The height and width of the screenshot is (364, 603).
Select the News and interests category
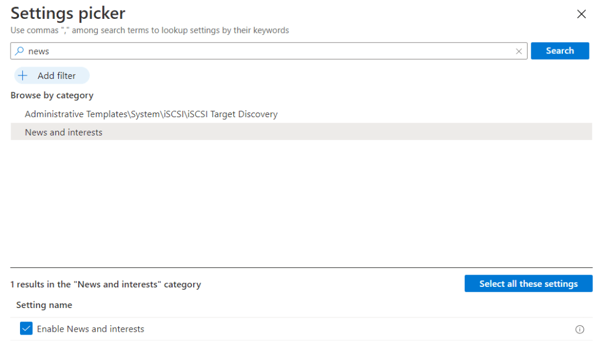(x=64, y=133)
